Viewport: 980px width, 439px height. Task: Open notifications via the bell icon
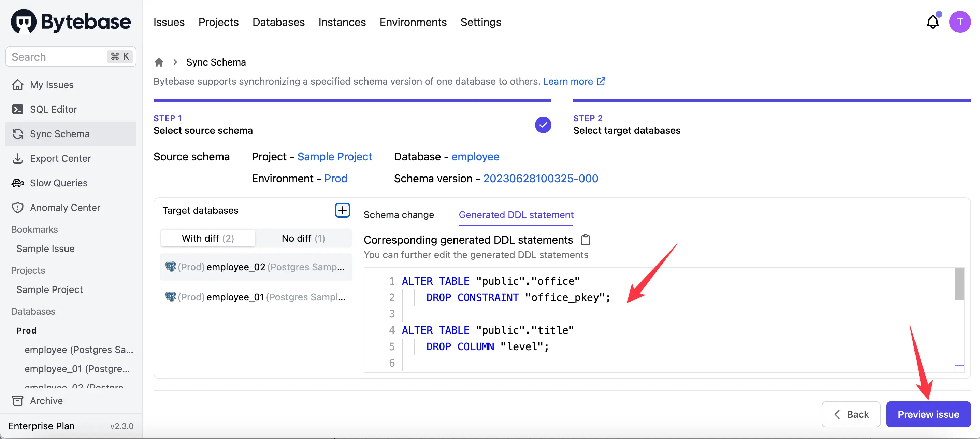[x=932, y=22]
